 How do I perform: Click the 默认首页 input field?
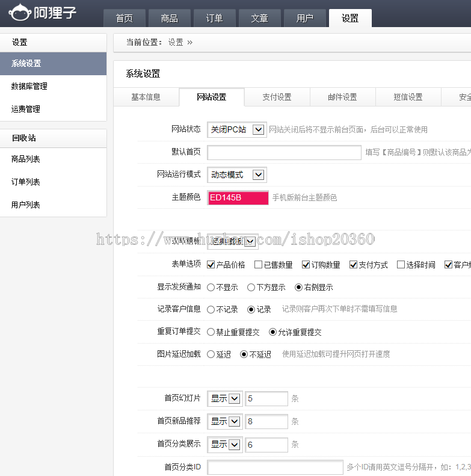284,152
